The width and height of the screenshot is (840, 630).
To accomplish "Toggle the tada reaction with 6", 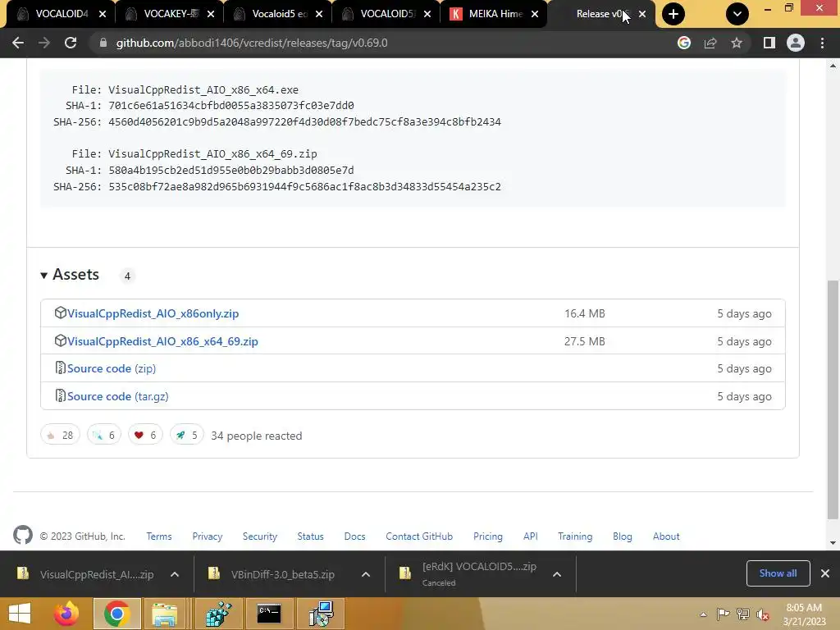I will pos(104,435).
